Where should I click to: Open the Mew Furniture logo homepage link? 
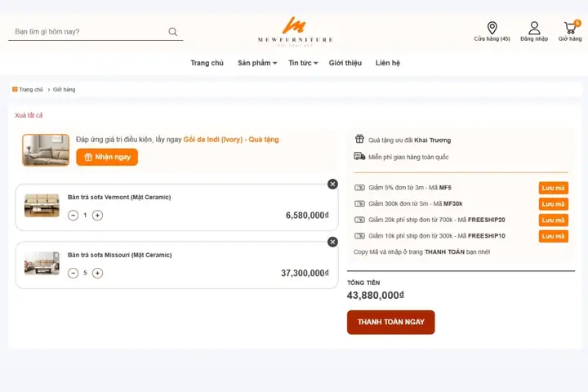point(295,31)
